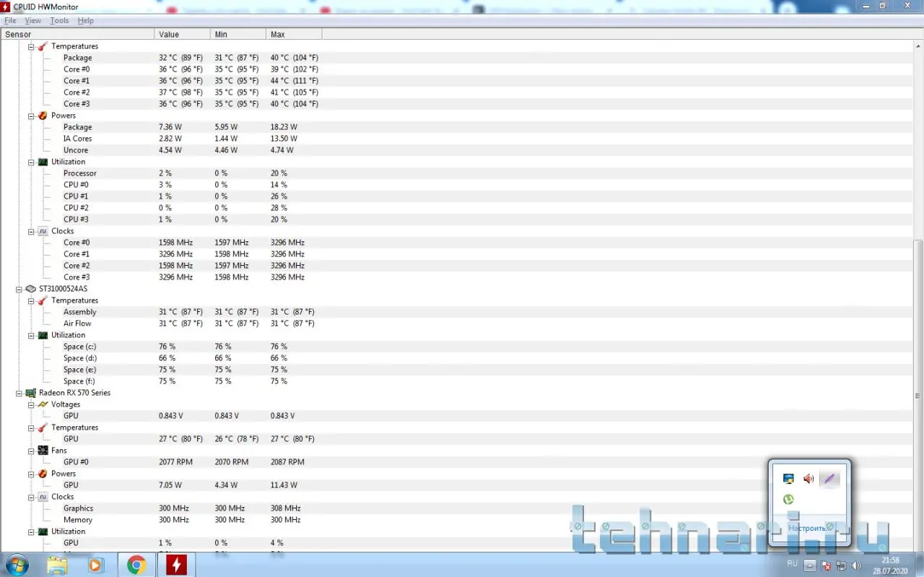Click the Clocks waveform icon above the Graphics row

coord(43,497)
